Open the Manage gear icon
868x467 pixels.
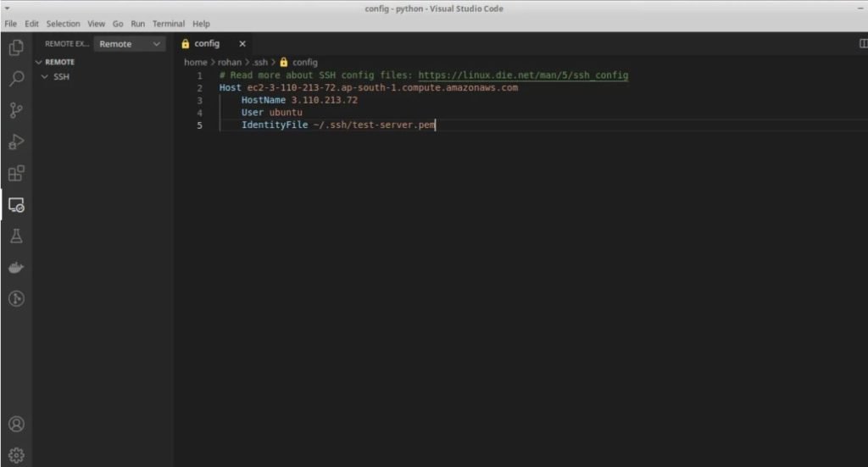tap(16, 455)
